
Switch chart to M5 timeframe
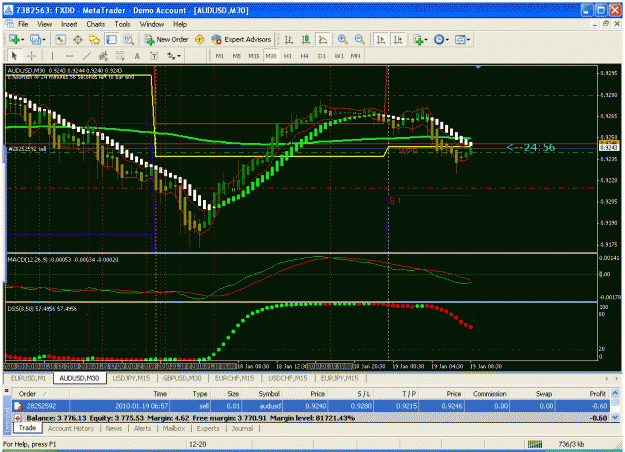coord(237,56)
